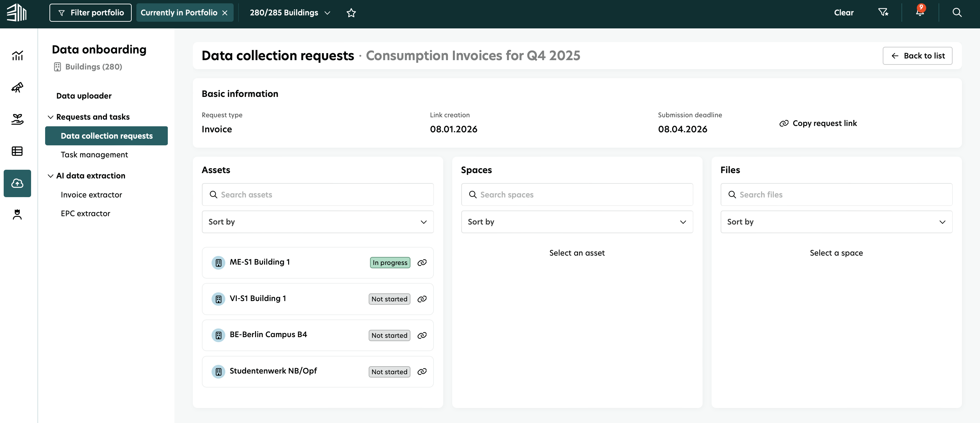Open the user profile sidebar icon
The height and width of the screenshot is (423, 980).
pos(17,215)
